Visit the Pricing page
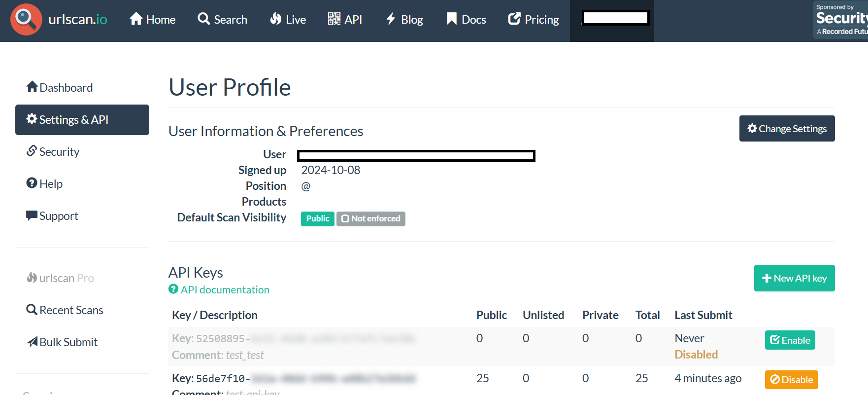The image size is (868, 395). coord(534,20)
